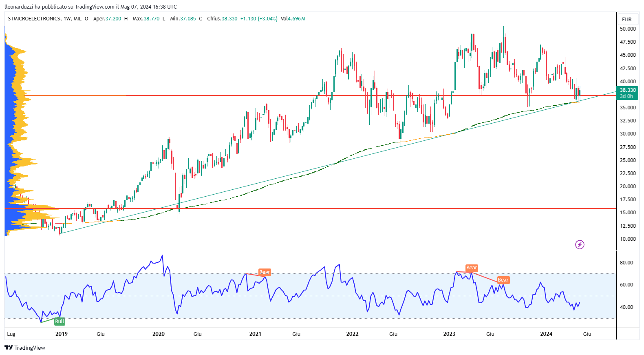Click the 2024 label on time axis
Screen dimensions: 644x355
[546, 334]
